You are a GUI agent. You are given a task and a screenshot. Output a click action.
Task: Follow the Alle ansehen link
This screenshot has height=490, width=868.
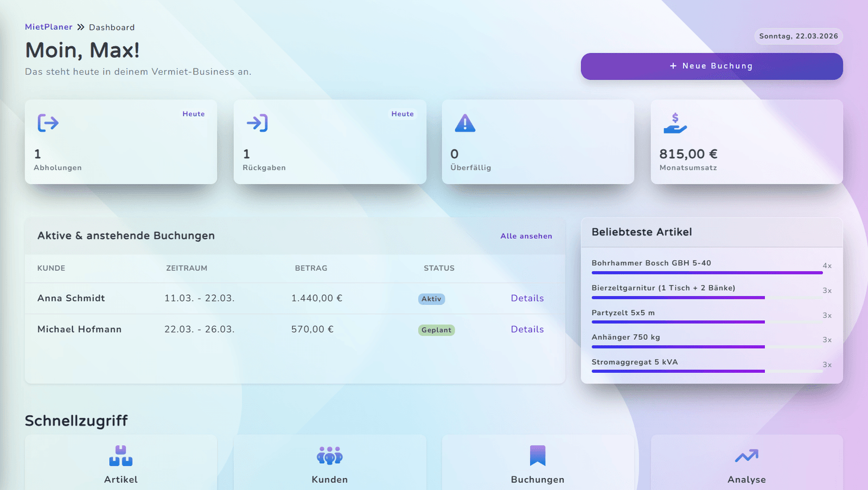(526, 236)
